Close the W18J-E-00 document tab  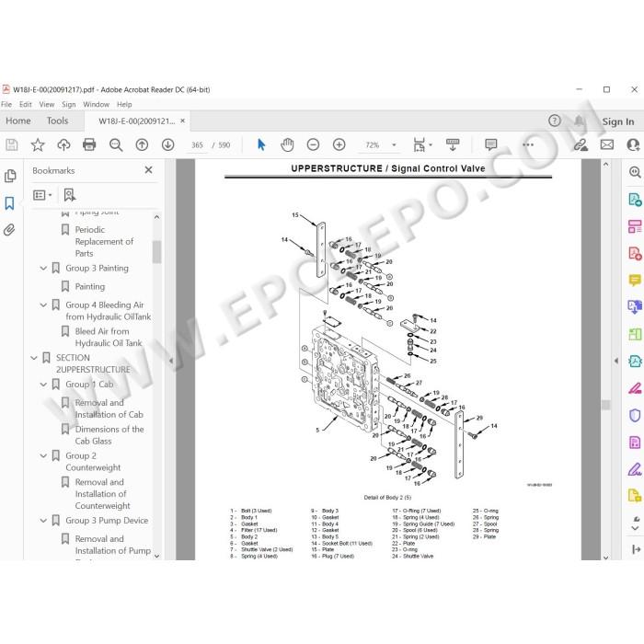182,121
